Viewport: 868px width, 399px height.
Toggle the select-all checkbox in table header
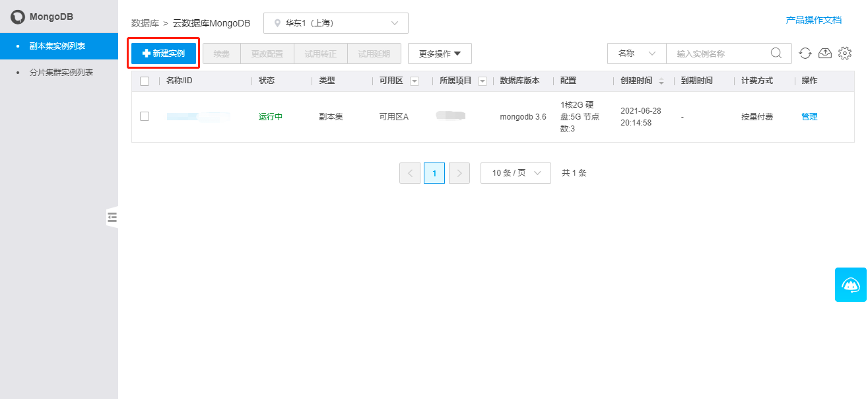coord(145,81)
